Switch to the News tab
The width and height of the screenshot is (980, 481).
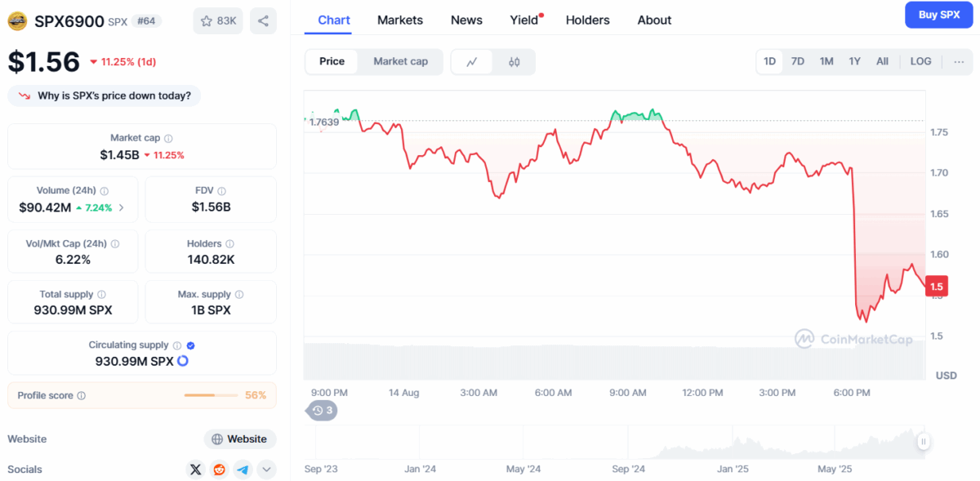(x=466, y=20)
